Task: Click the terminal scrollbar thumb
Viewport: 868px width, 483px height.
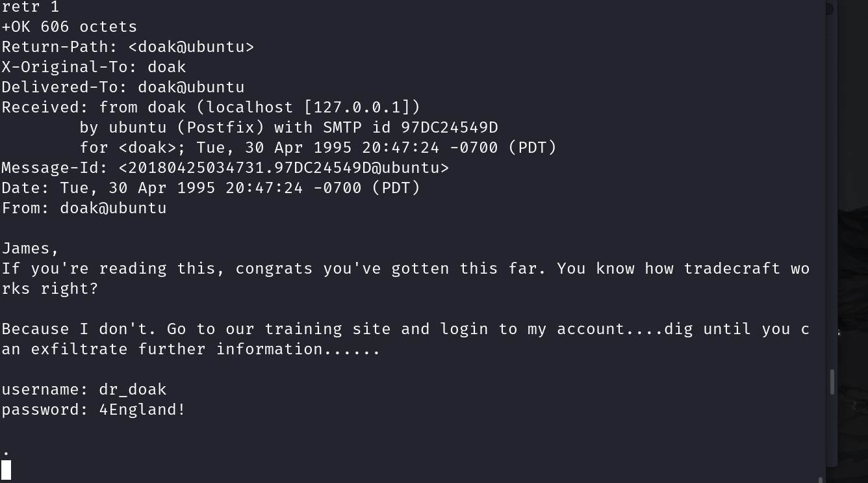Action: point(832,382)
